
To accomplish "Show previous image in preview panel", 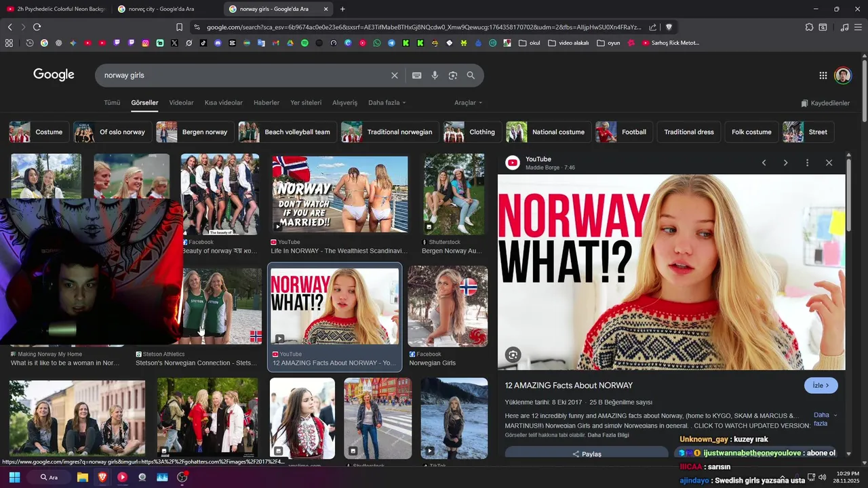I will [764, 163].
